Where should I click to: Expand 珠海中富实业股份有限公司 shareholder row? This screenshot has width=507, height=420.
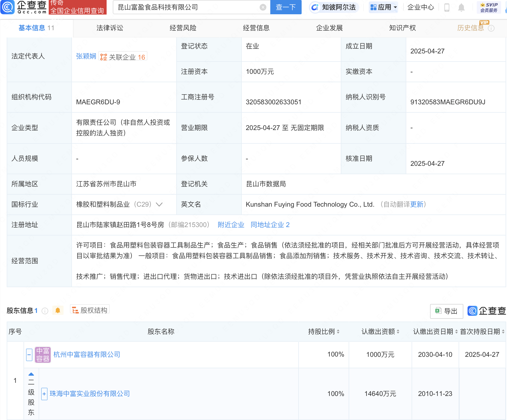point(44,394)
